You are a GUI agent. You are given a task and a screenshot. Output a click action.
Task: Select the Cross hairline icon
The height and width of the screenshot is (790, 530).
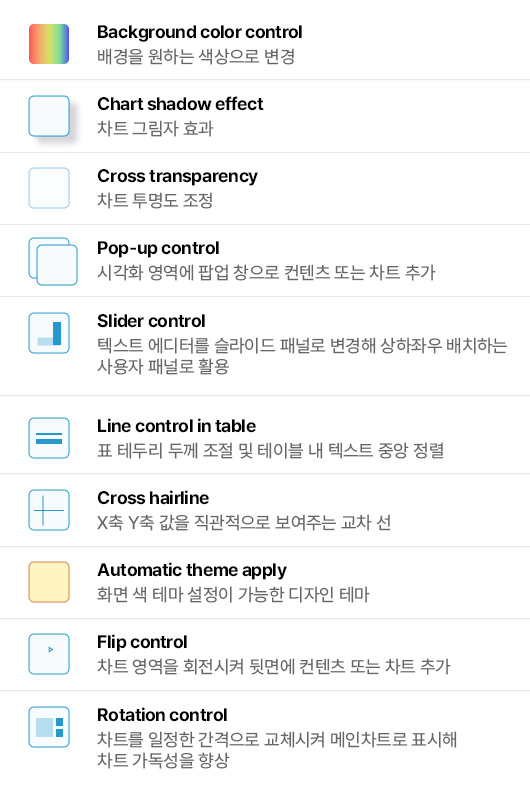coord(49,510)
